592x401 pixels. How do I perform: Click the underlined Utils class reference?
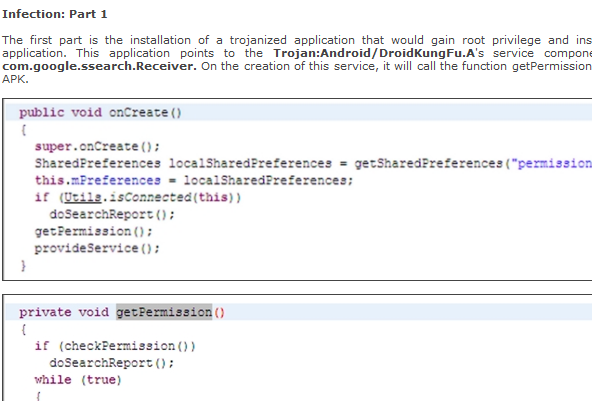pos(83,197)
